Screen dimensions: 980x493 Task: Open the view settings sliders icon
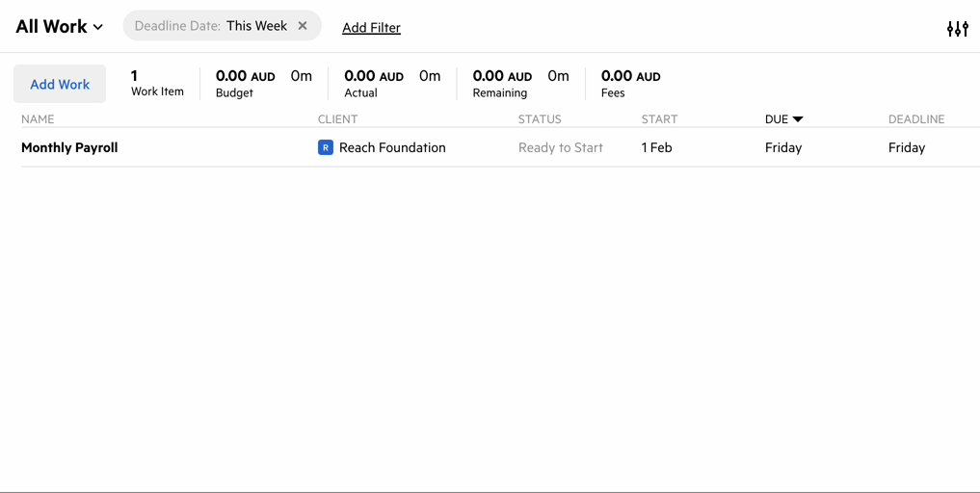957,28
